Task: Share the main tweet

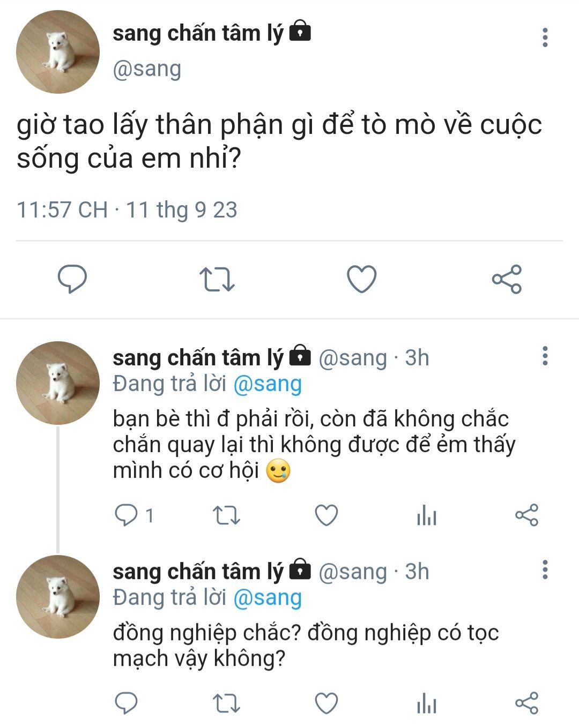Action: coord(507,279)
